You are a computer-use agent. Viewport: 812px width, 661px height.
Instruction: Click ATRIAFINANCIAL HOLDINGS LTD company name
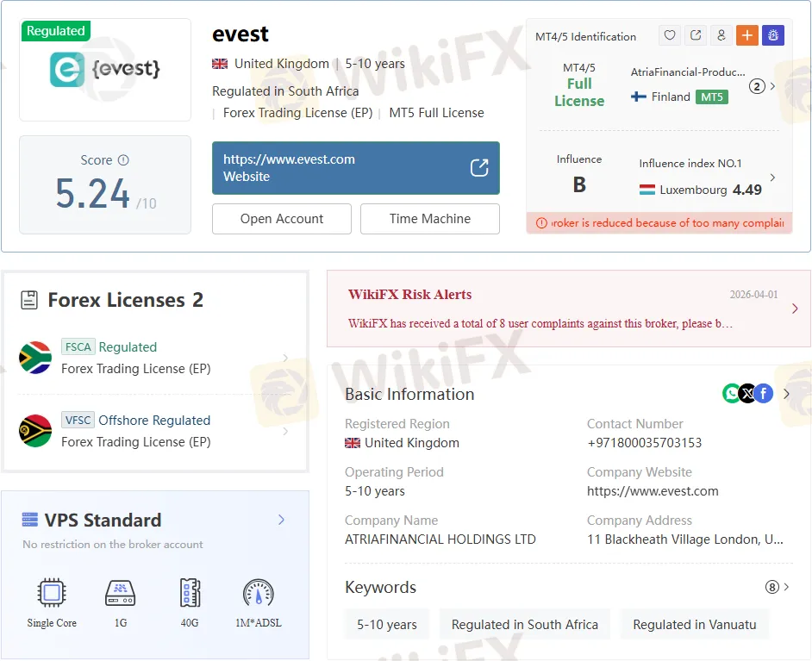[440, 539]
